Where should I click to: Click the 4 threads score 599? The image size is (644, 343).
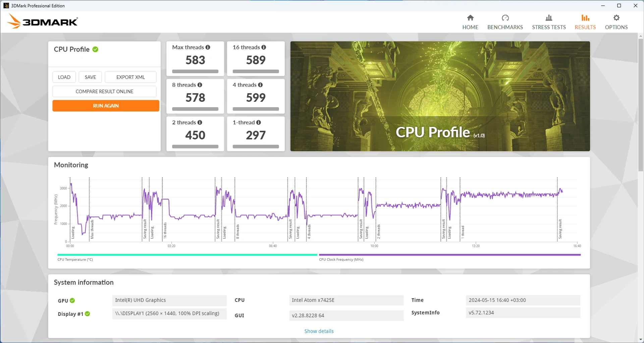tap(256, 98)
